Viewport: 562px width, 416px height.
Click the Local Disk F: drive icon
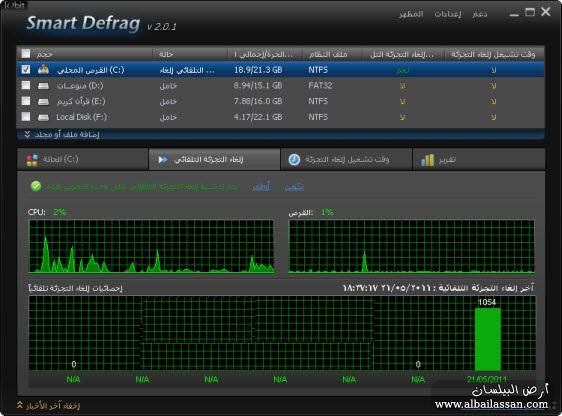tap(43, 117)
